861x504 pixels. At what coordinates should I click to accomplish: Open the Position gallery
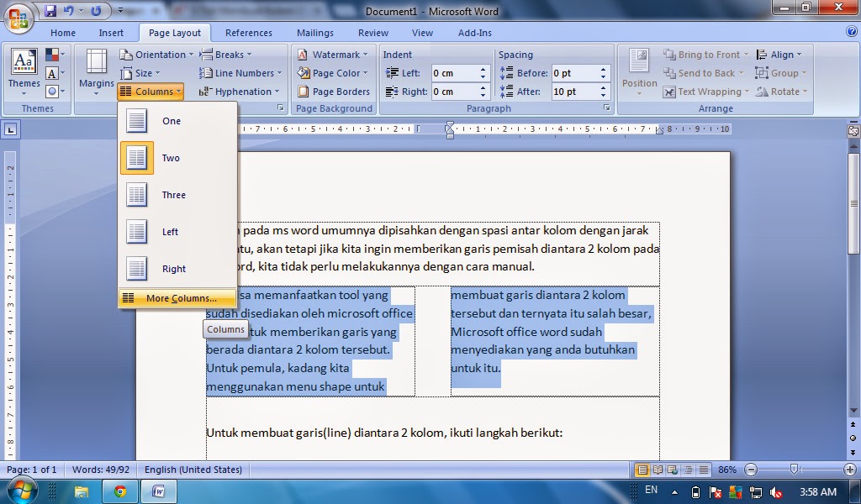pyautogui.click(x=639, y=73)
